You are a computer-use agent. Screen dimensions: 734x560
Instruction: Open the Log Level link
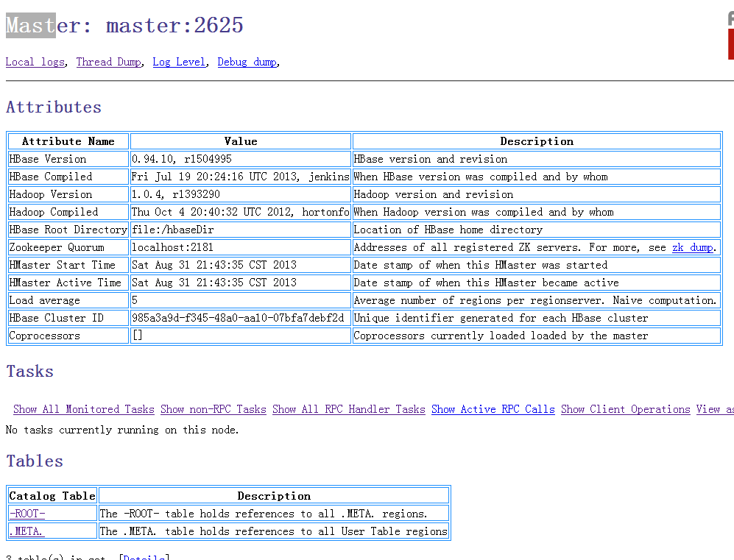pyautogui.click(x=179, y=63)
